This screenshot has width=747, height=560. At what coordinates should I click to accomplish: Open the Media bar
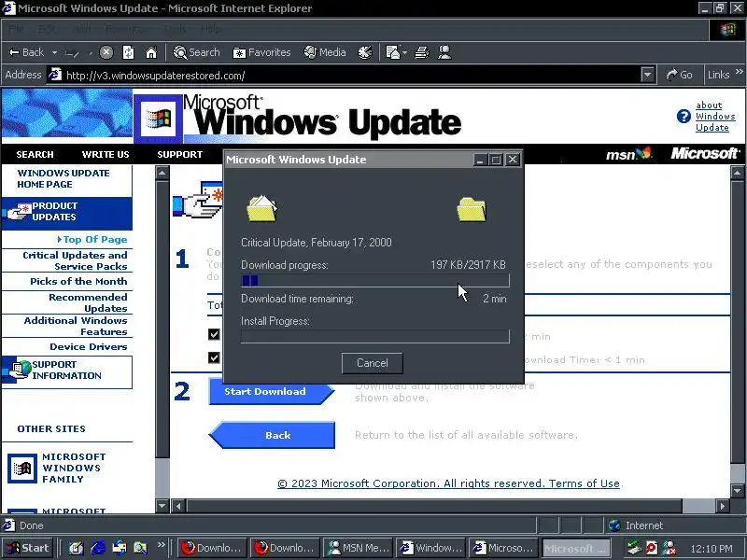coord(325,52)
